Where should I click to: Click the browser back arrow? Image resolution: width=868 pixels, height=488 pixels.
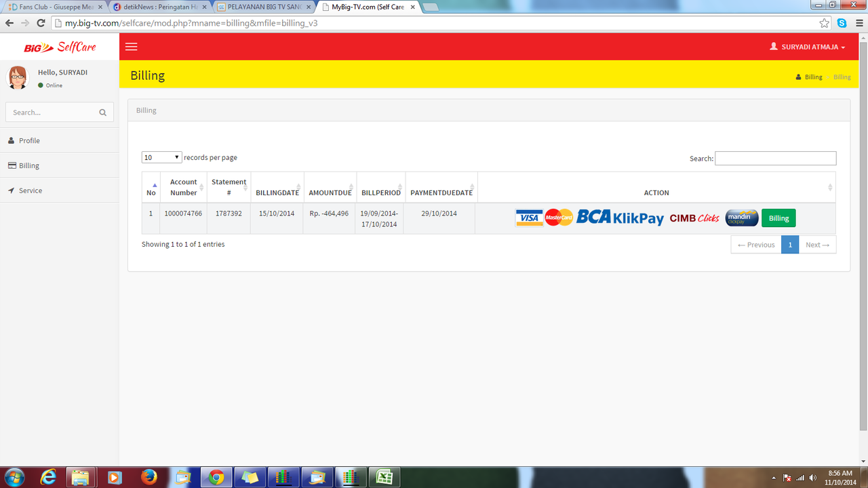click(x=9, y=23)
